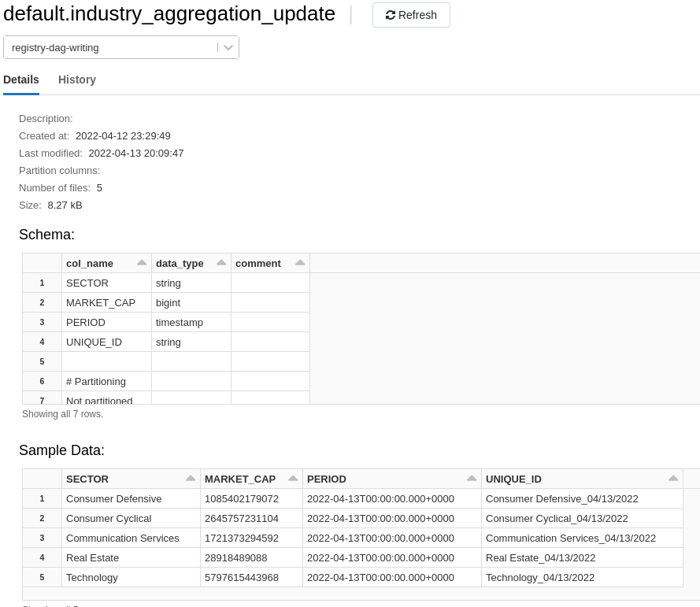Viewport: 700px width, 607px height.
Task: Click row number 4 in the schema table
Action: click(x=42, y=342)
